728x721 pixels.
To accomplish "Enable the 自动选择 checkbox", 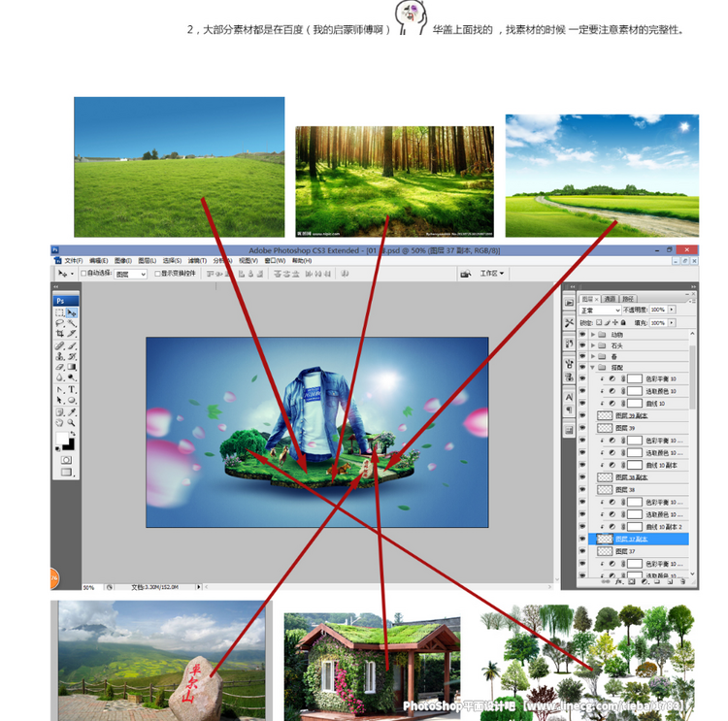I will tap(84, 274).
